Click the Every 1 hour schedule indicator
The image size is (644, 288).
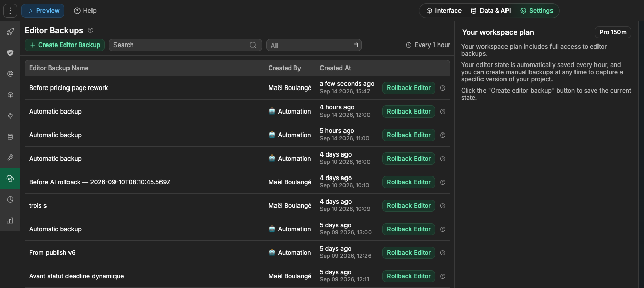428,45
